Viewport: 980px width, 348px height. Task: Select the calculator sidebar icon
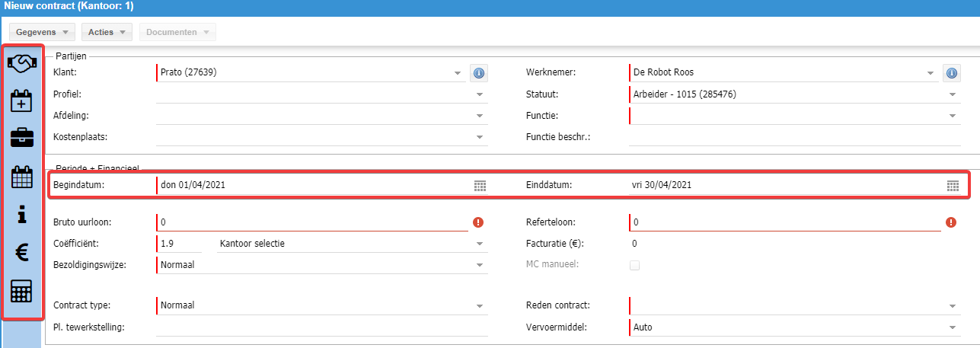pyautogui.click(x=22, y=291)
